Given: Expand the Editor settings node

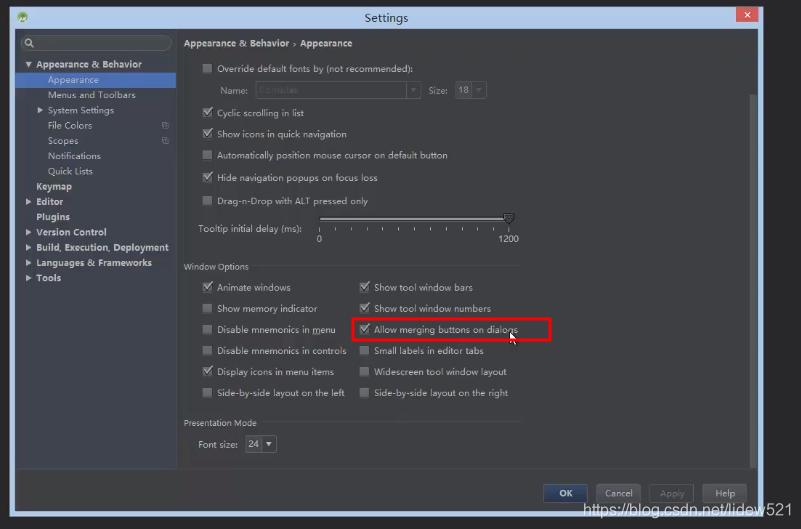Looking at the screenshot, I should [29, 202].
